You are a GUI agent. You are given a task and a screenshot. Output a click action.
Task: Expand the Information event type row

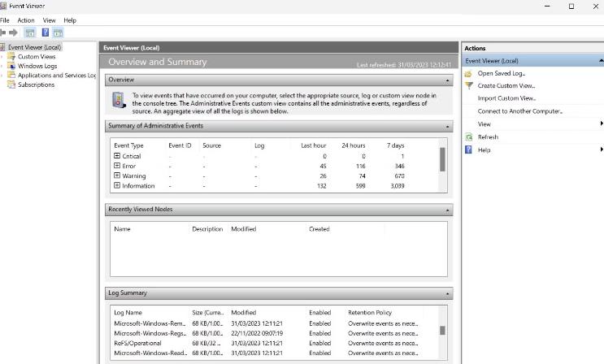117,185
